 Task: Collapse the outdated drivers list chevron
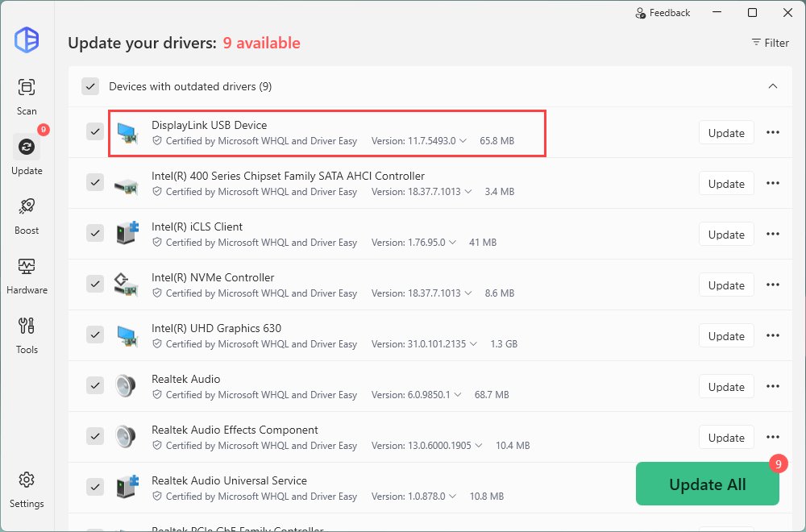pyautogui.click(x=772, y=86)
